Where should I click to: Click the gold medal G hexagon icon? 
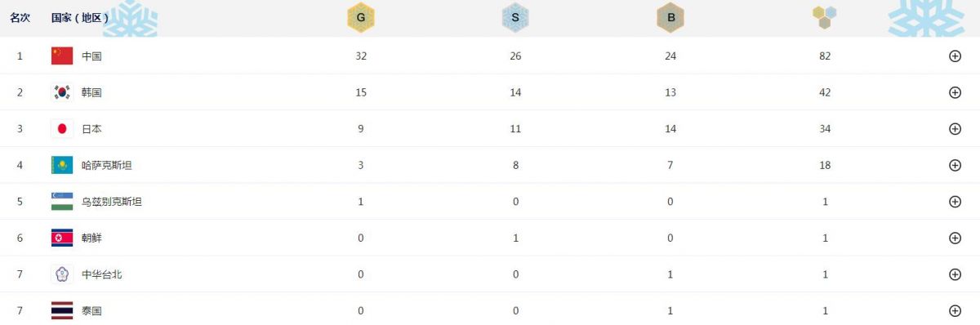point(360,17)
